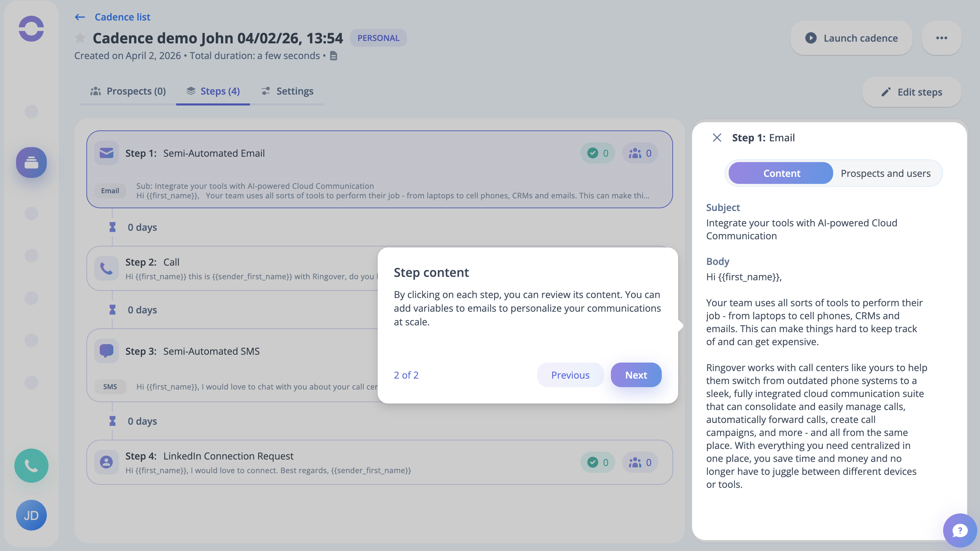This screenshot has width=980, height=551.
Task: Open the Settings tab
Action: pyautogui.click(x=287, y=91)
